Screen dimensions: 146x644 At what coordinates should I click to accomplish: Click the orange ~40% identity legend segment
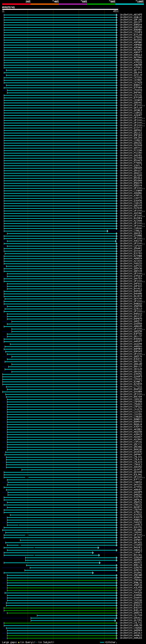tap(45, 4)
